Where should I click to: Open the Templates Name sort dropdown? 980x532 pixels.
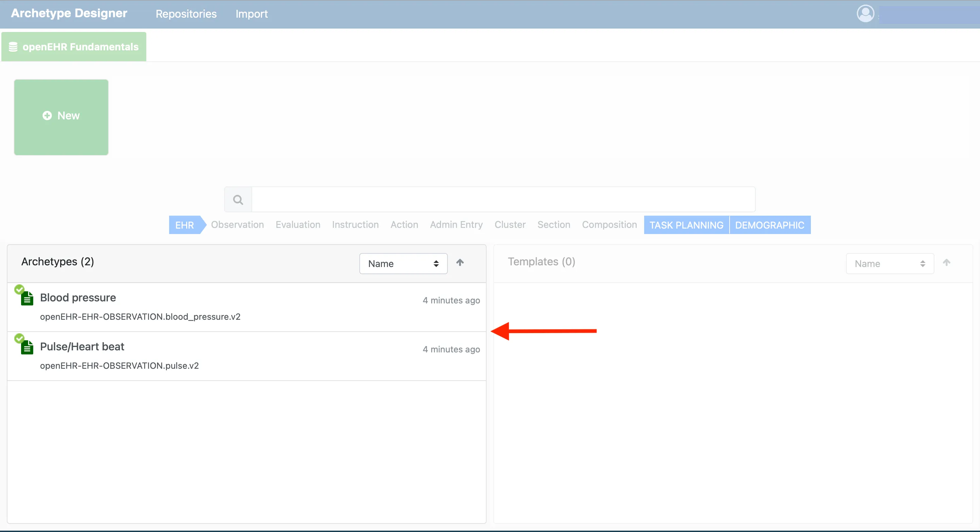tap(889, 264)
